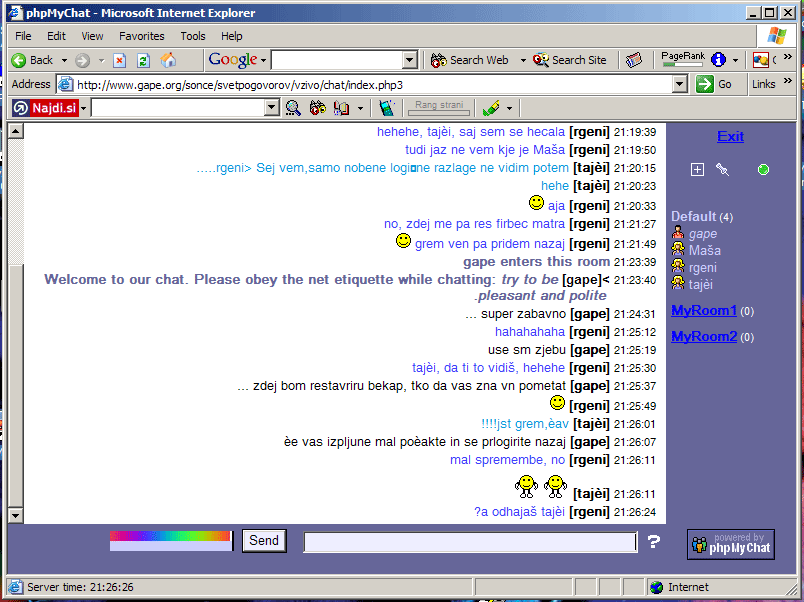Click the user icon next to gape
804x602 pixels.
pos(678,233)
